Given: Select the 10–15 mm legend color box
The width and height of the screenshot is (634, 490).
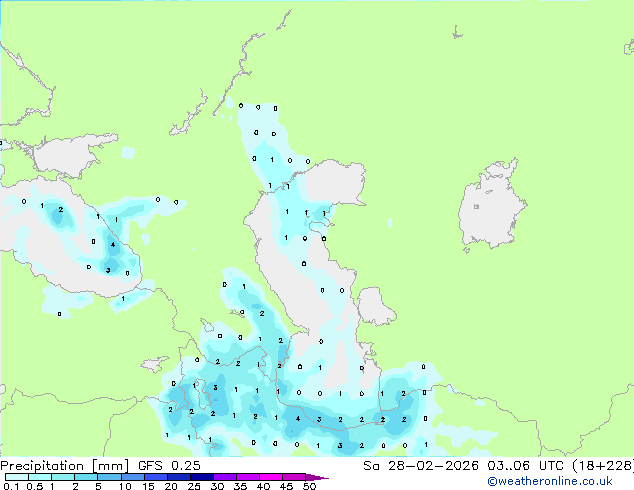Looking at the screenshot, I should [x=132, y=477].
